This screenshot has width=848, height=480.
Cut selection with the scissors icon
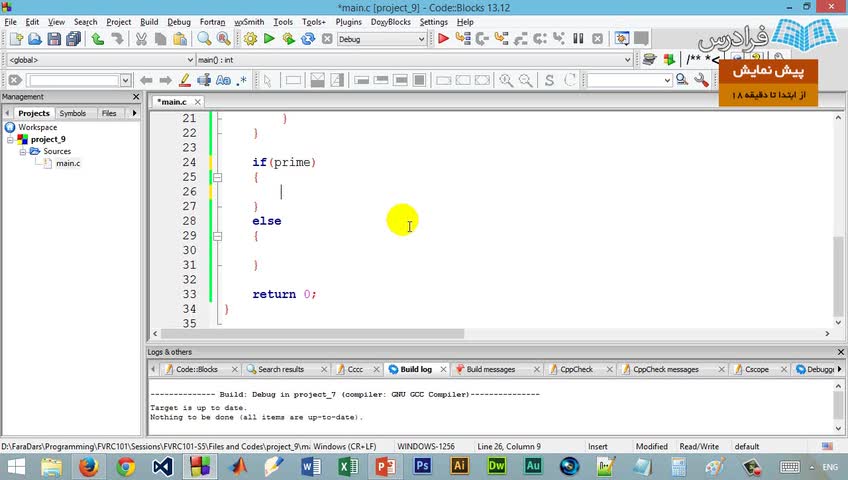[x=141, y=39]
